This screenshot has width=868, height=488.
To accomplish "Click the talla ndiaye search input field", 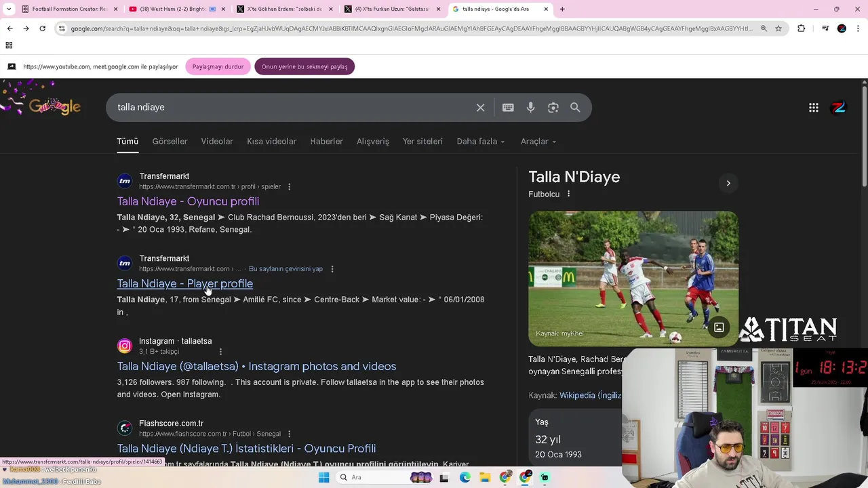I will [292, 107].
